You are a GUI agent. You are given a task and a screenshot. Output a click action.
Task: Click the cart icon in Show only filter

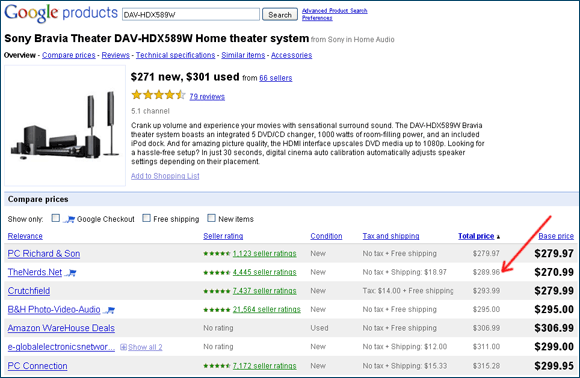click(69, 219)
